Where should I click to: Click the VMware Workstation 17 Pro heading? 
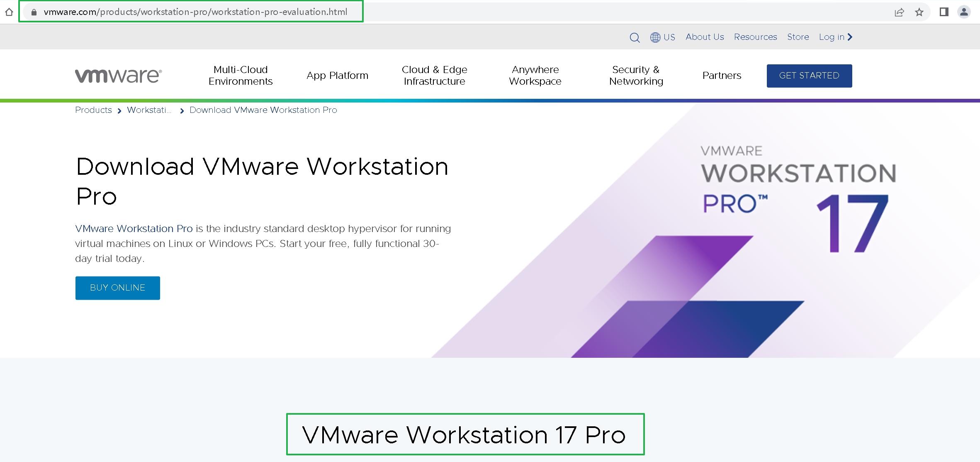(x=464, y=435)
